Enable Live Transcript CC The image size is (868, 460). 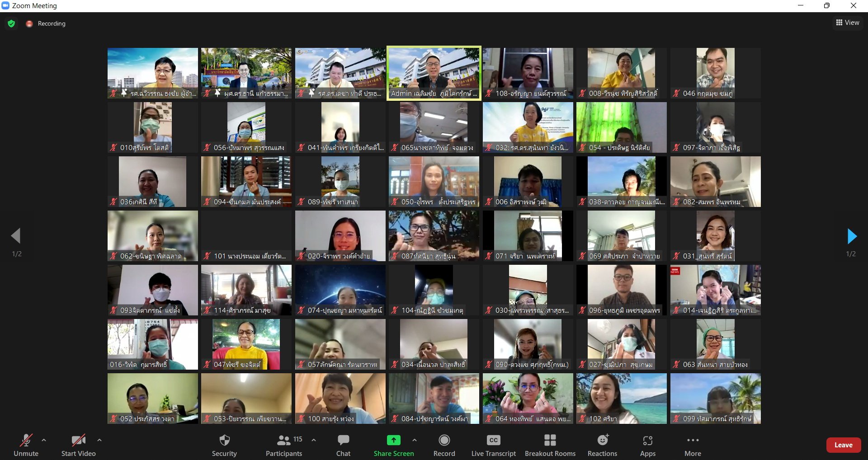pyautogui.click(x=494, y=445)
